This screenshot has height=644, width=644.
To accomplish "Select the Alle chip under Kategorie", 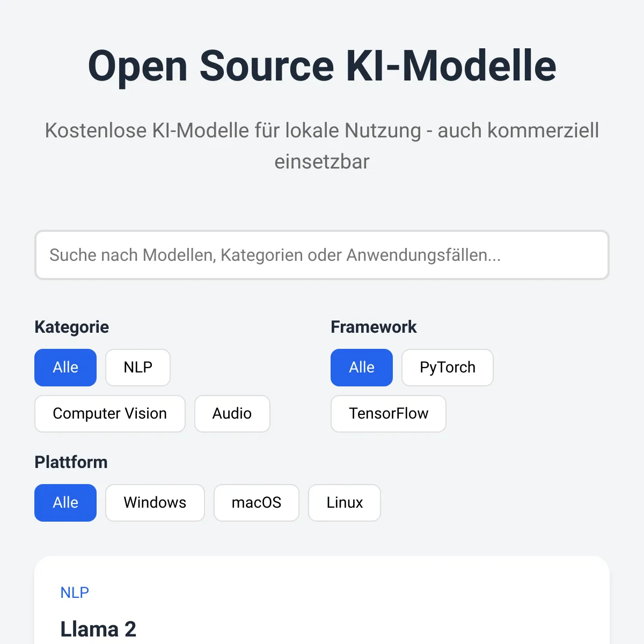I will point(65,368).
